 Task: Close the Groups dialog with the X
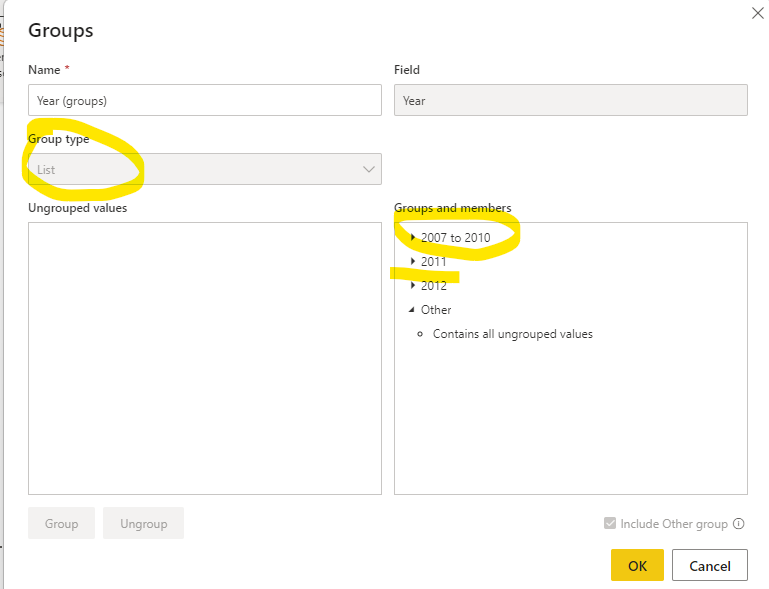click(x=757, y=13)
